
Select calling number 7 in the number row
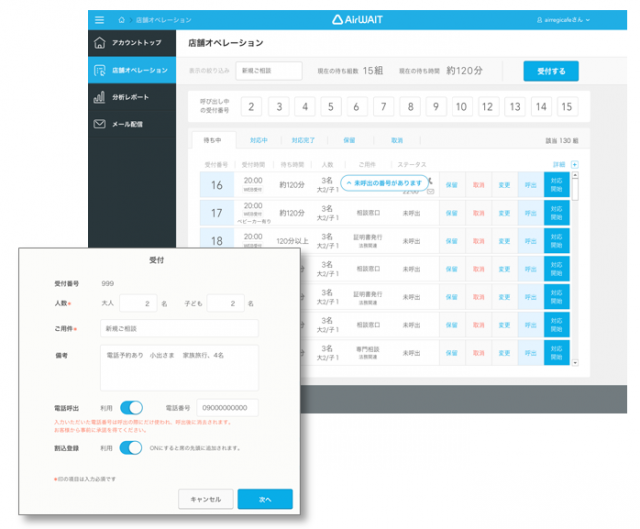pyautogui.click(x=383, y=107)
